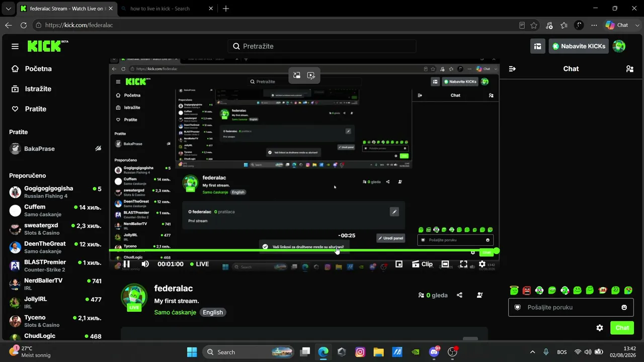Pause the live stream

click(x=127, y=264)
